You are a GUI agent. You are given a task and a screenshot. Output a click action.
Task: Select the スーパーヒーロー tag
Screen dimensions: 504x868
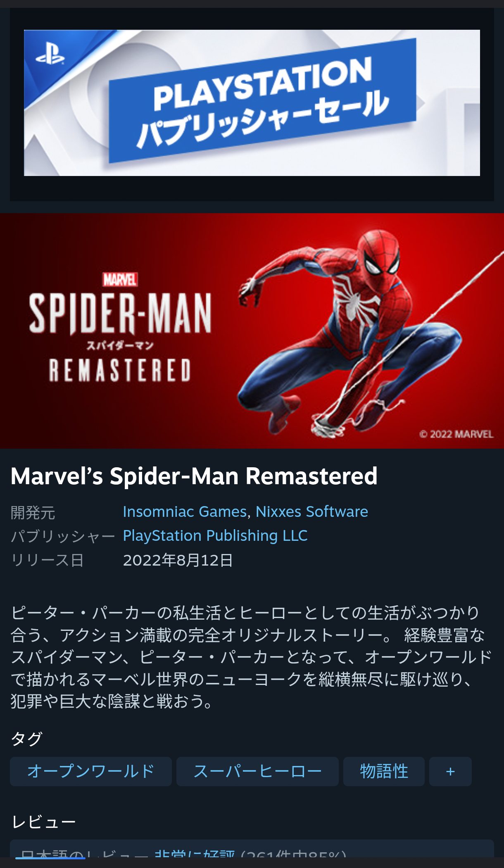click(x=257, y=771)
